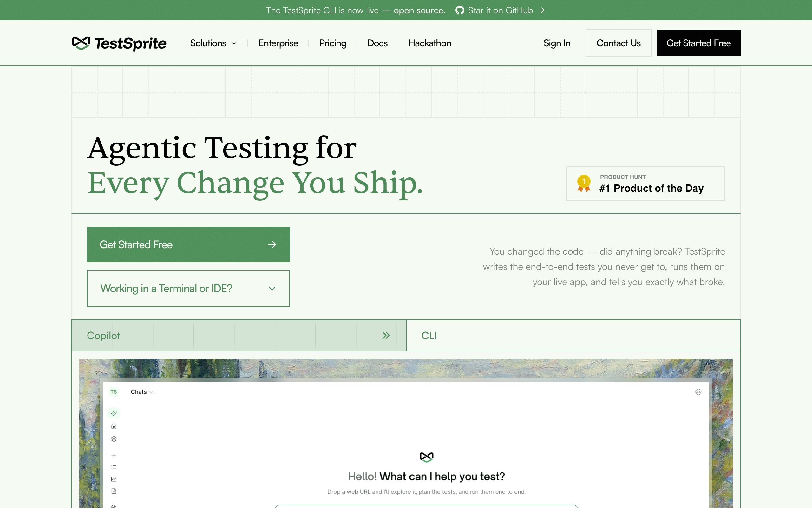812x508 pixels.
Task: Open the settings gear in the Copilot preview
Action: coord(698,392)
